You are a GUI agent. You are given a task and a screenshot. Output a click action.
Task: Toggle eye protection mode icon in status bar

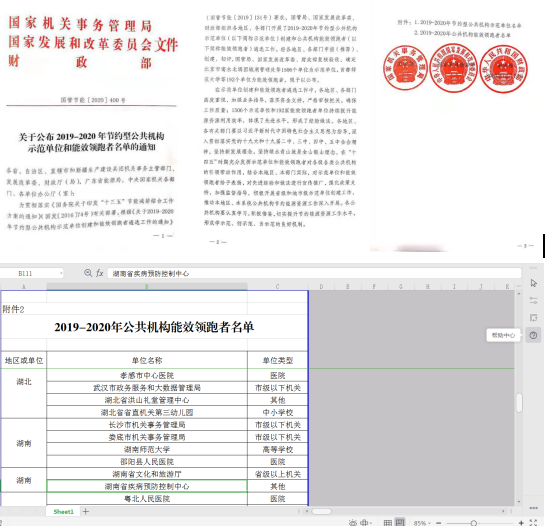tap(353, 523)
